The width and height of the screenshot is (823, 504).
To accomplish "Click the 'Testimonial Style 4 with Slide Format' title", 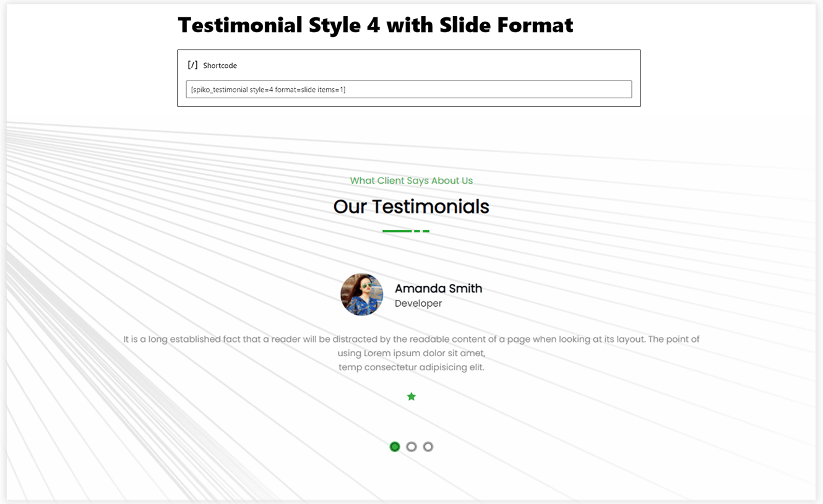I will (x=376, y=25).
